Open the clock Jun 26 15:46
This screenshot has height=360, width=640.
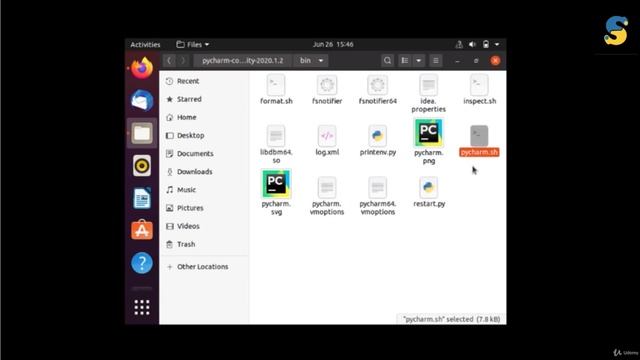click(x=333, y=44)
